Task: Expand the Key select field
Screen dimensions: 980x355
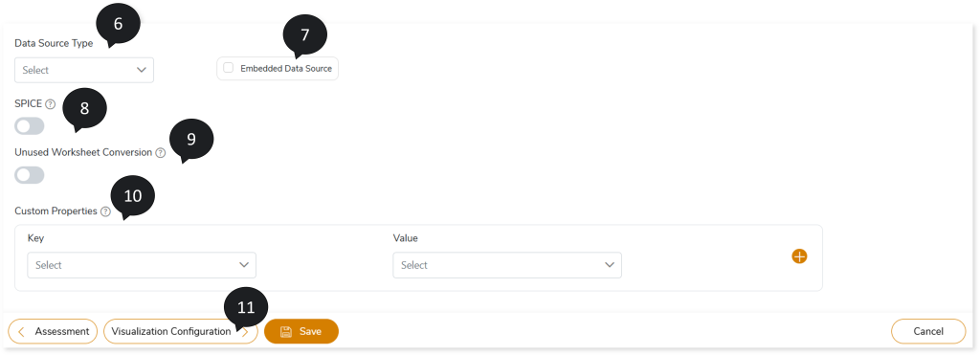Action: tap(142, 265)
